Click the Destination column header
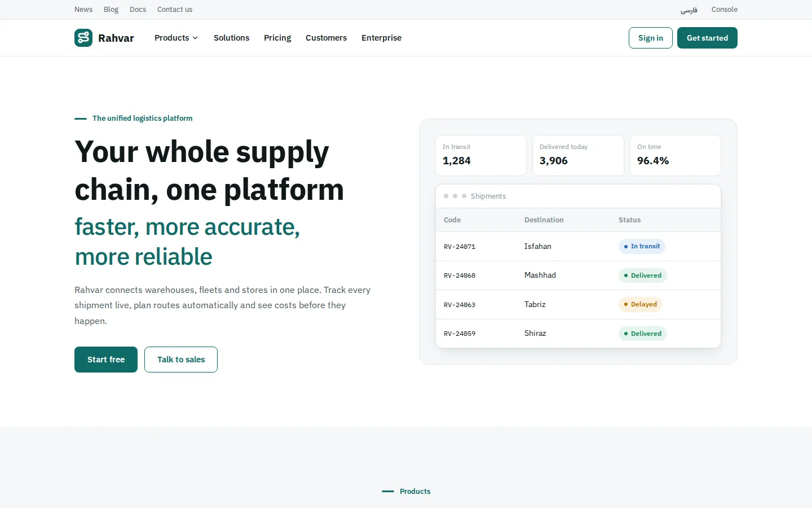The image size is (812, 508). tap(544, 220)
